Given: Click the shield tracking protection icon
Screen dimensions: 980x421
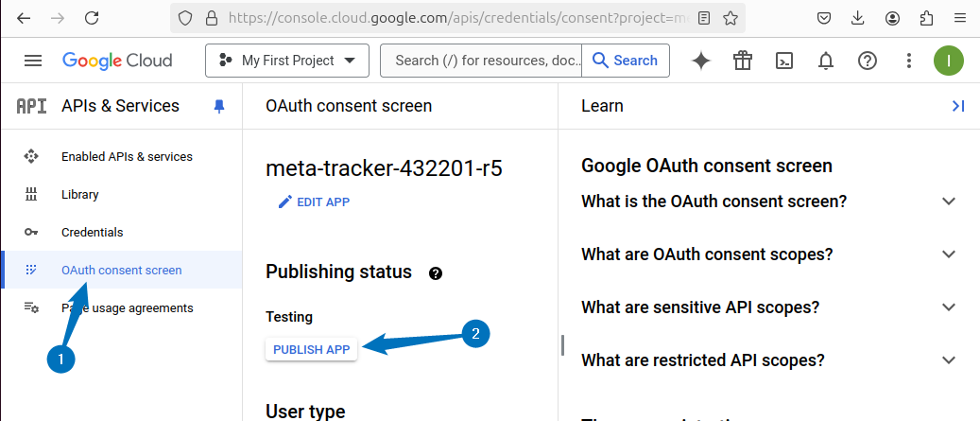Looking at the screenshot, I should (185, 18).
